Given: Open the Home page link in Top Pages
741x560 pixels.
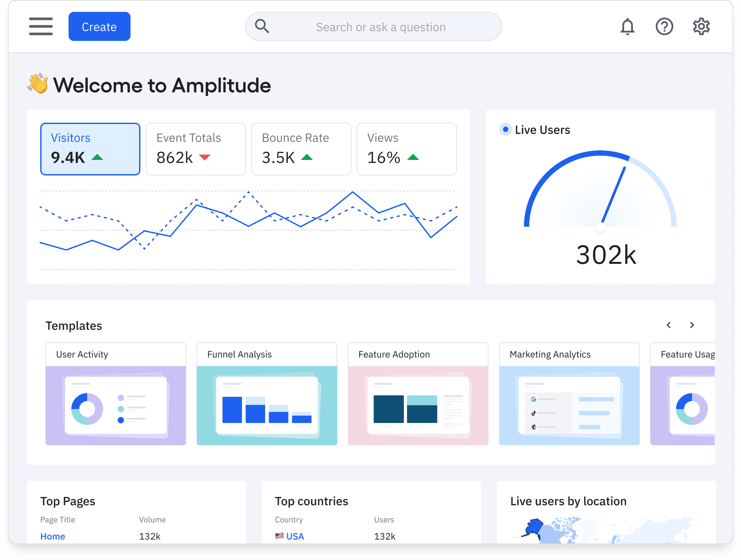Looking at the screenshot, I should 53,536.
